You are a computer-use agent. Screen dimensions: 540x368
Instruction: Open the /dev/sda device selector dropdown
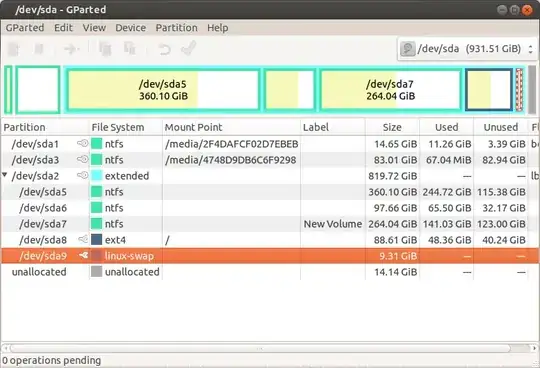point(467,49)
